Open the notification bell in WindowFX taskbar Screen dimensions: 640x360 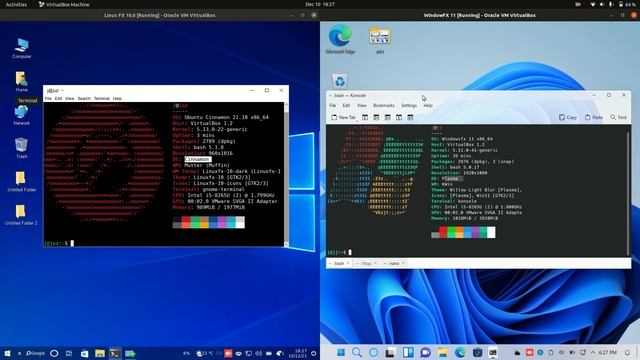(627, 353)
